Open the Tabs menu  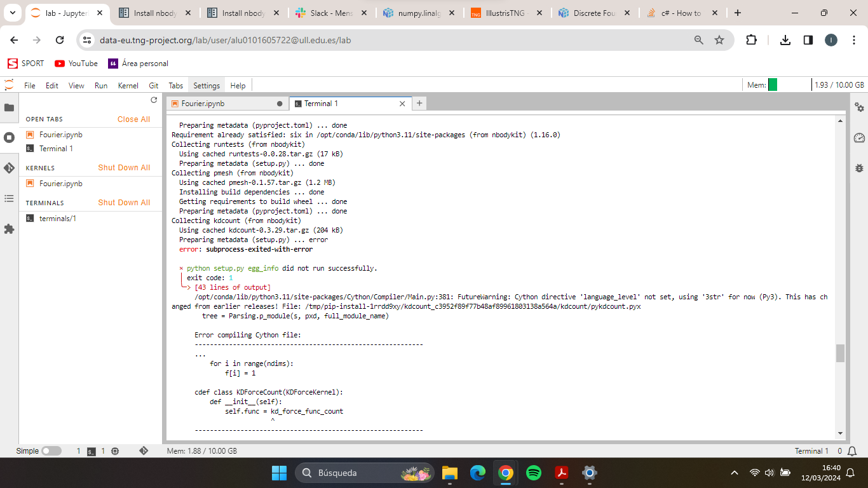(176, 85)
